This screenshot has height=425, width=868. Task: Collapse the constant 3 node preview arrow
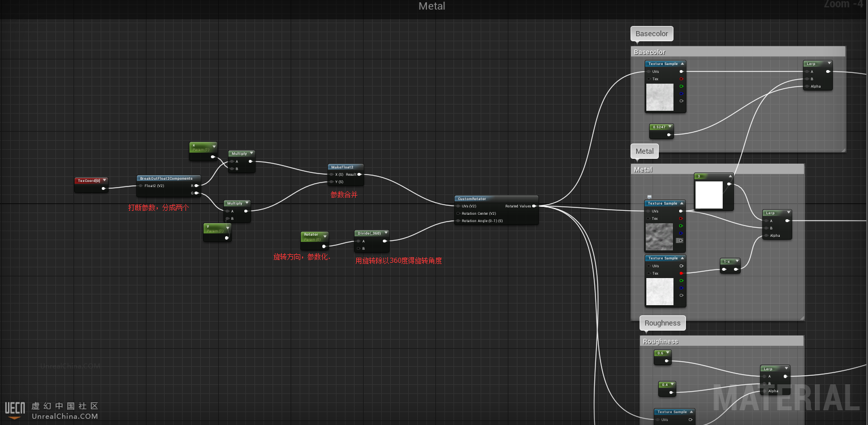point(730,176)
